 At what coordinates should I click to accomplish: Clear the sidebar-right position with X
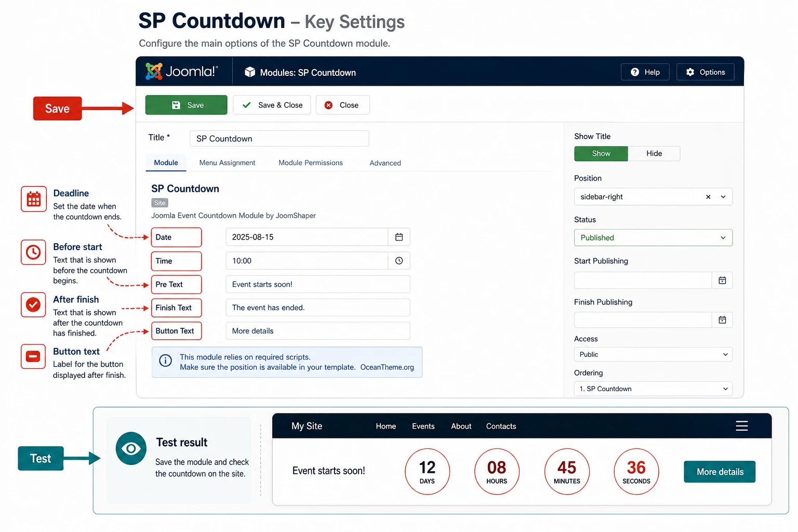[x=708, y=197]
